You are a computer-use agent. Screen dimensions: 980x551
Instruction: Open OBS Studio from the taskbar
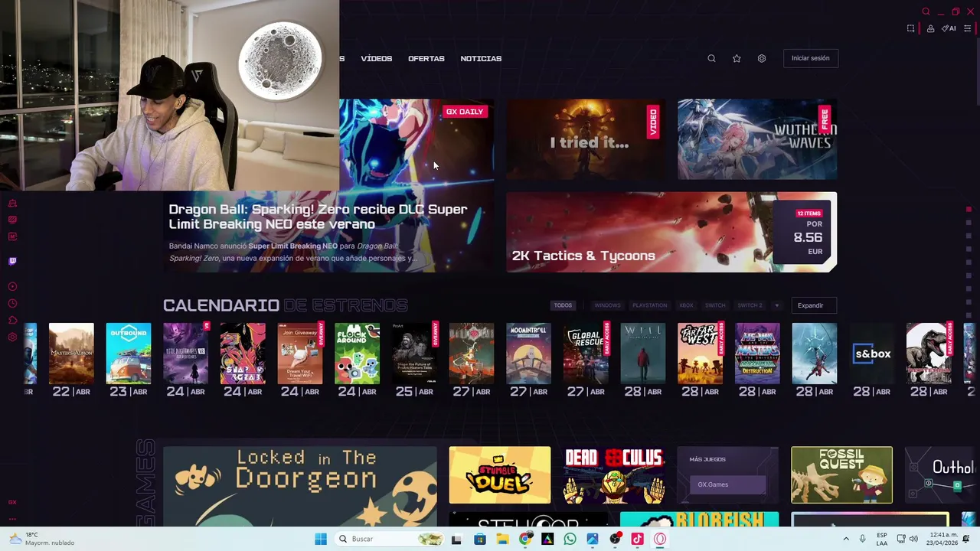[615, 539]
